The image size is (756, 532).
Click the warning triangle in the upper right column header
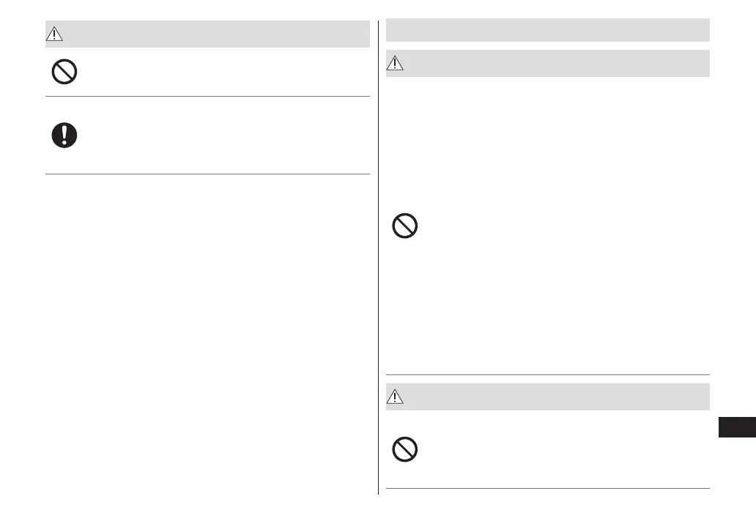(x=396, y=64)
